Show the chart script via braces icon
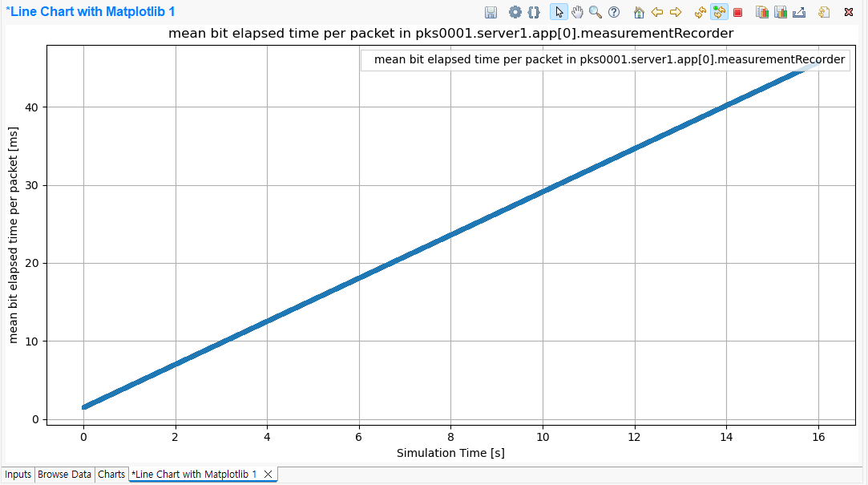This screenshot has width=868, height=485. point(533,12)
